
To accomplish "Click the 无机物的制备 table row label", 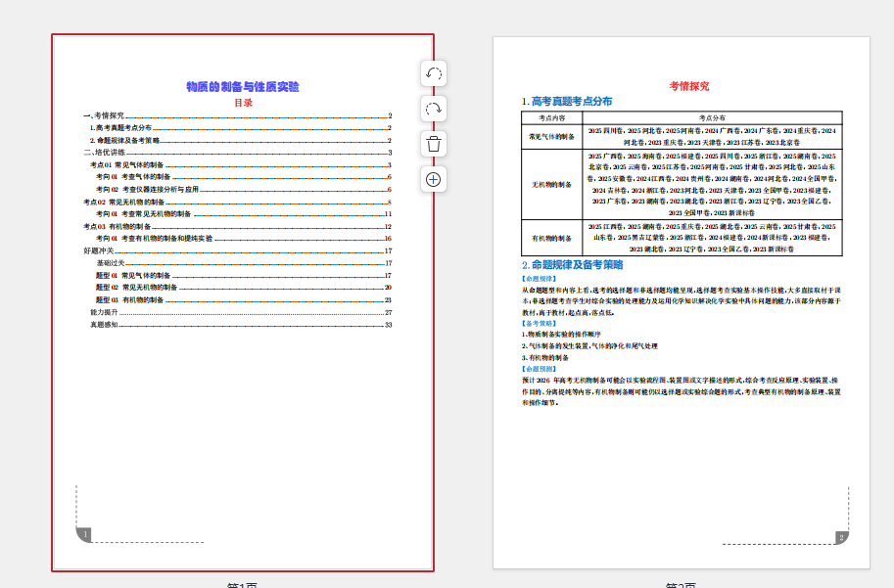I will [551, 184].
